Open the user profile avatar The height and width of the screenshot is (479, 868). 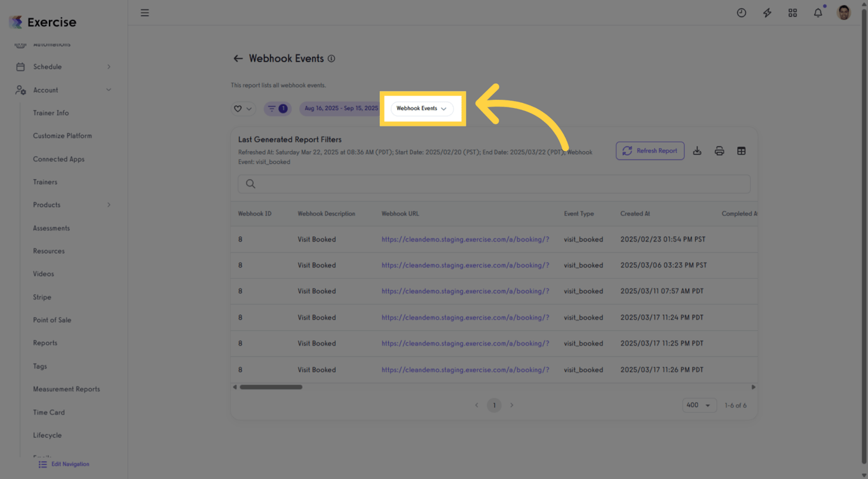844,13
